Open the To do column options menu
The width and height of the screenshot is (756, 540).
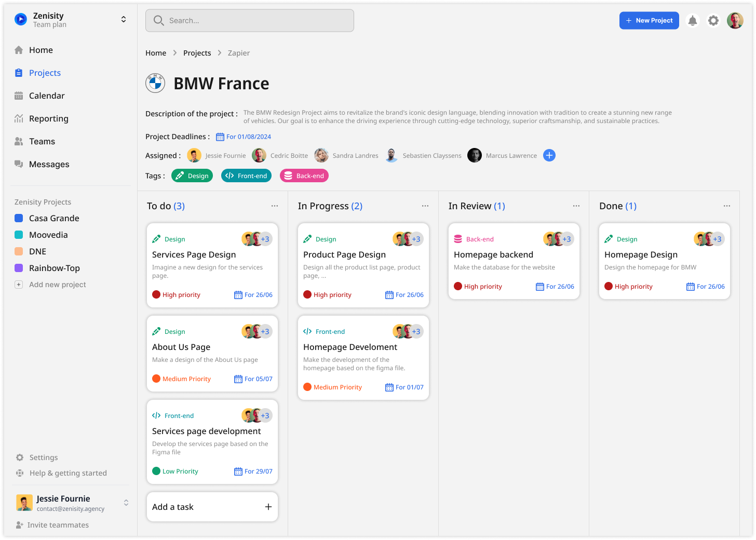pyautogui.click(x=275, y=206)
